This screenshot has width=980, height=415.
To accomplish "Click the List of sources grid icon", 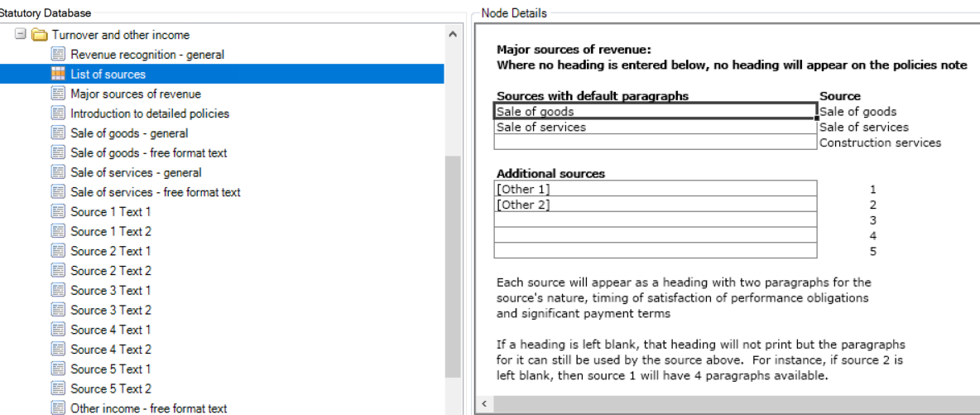I will [x=58, y=74].
